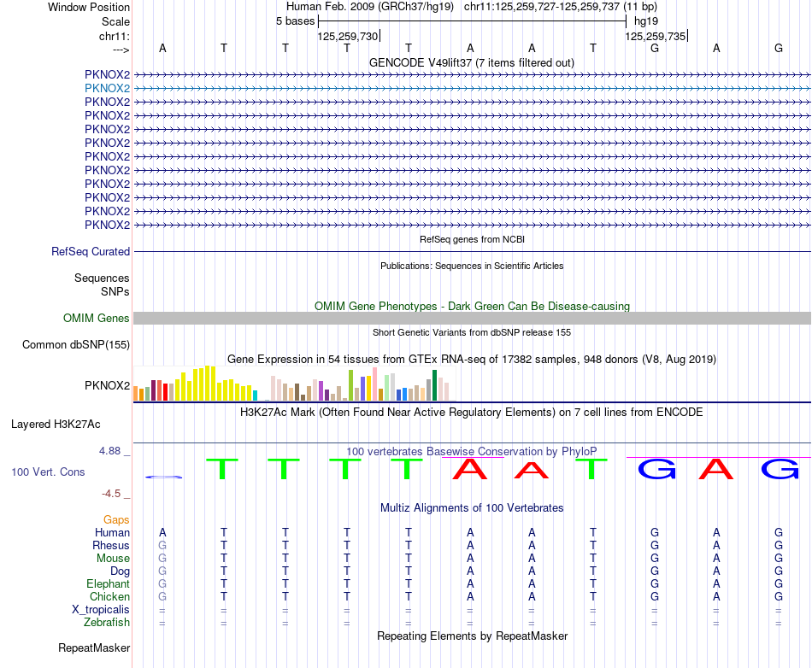
Task: Select the Dog alignment row label
Action: coord(120,571)
